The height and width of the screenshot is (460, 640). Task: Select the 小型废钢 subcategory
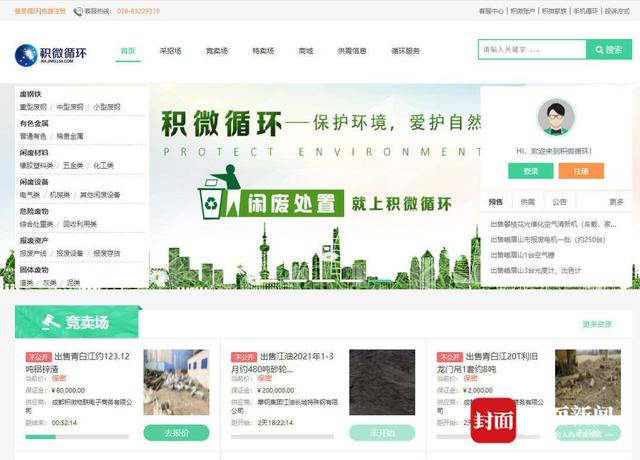point(107,107)
